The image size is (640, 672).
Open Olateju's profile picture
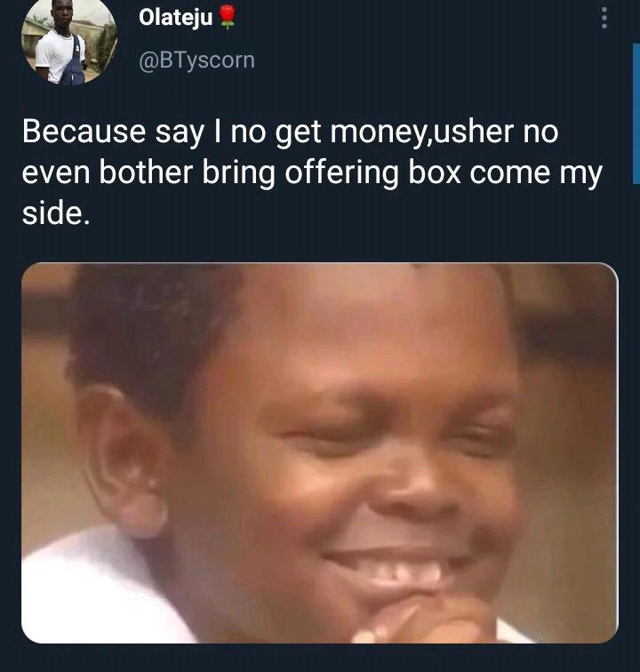pyautogui.click(x=69, y=41)
